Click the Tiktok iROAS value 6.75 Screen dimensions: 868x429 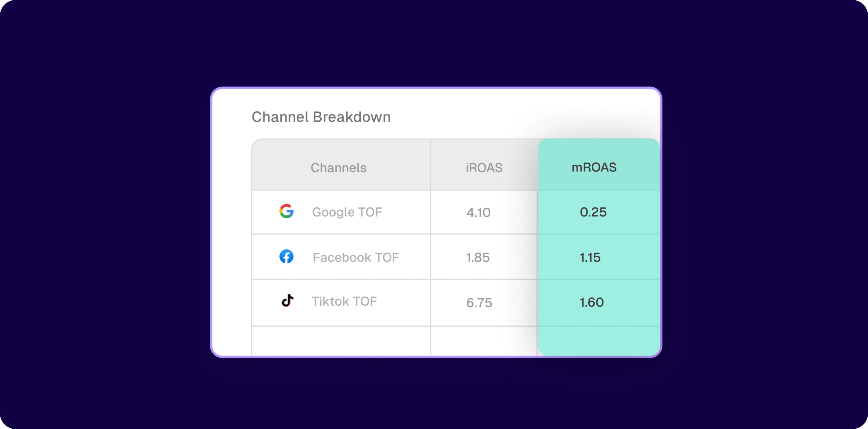click(479, 303)
